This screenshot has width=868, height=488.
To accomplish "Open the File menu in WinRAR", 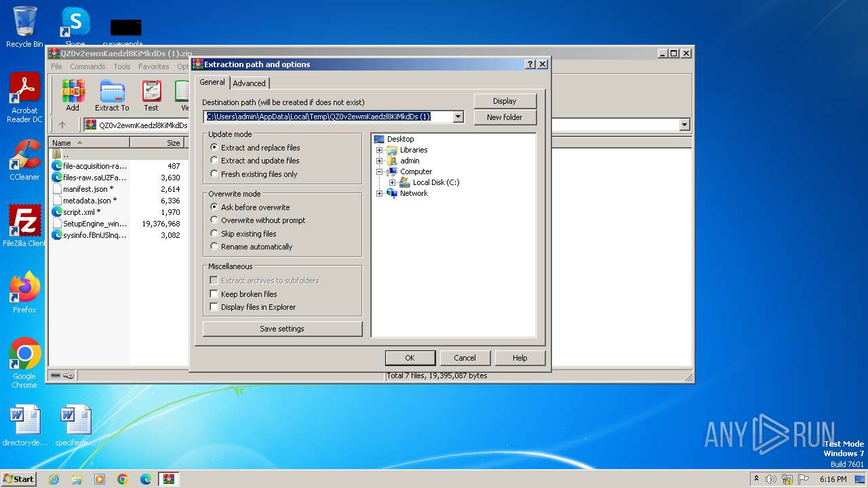I will pos(56,66).
